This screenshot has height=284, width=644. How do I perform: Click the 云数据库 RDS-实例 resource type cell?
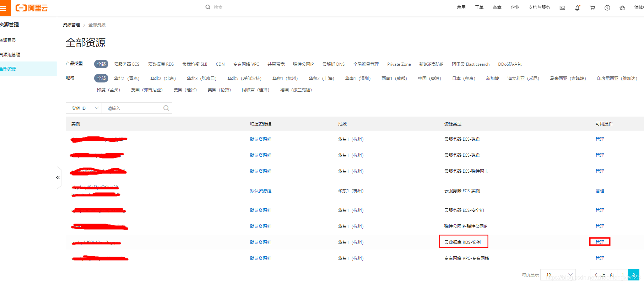462,242
